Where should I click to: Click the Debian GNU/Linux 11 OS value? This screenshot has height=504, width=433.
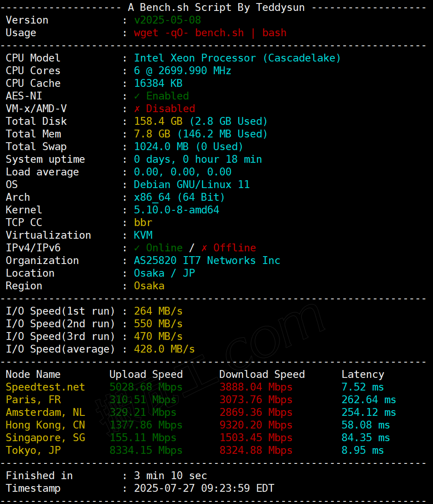pos(192,185)
